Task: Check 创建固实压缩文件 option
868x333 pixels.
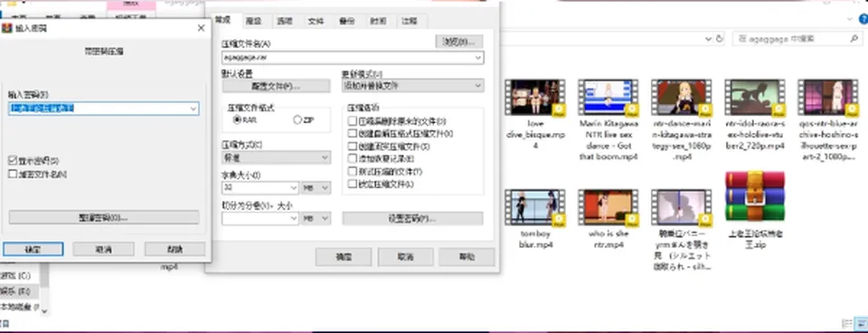Action: (352, 147)
